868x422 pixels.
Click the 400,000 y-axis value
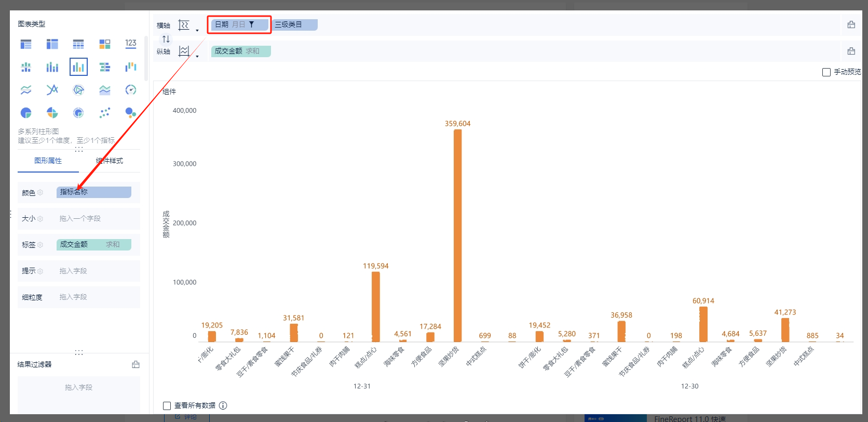pos(184,111)
